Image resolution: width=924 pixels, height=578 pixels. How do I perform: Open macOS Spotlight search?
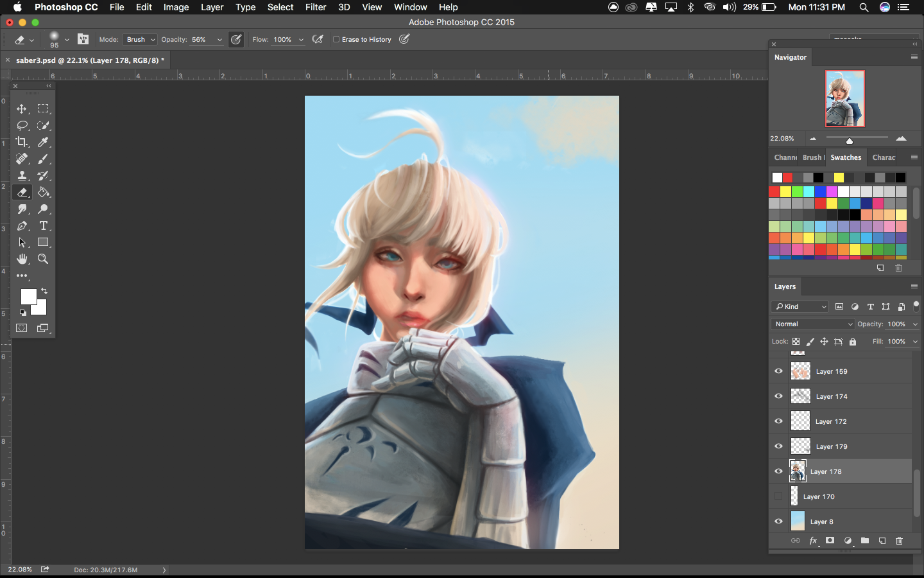pos(864,7)
